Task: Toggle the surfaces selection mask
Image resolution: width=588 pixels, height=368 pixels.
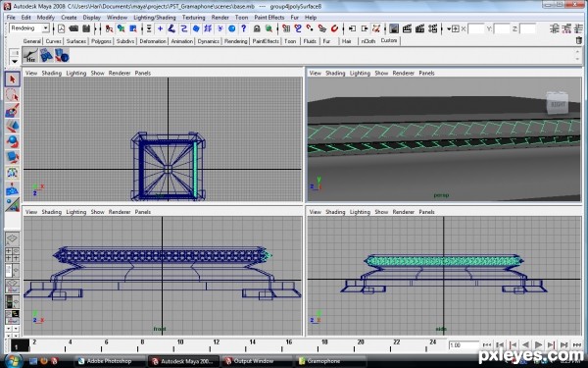Action: tap(196, 28)
